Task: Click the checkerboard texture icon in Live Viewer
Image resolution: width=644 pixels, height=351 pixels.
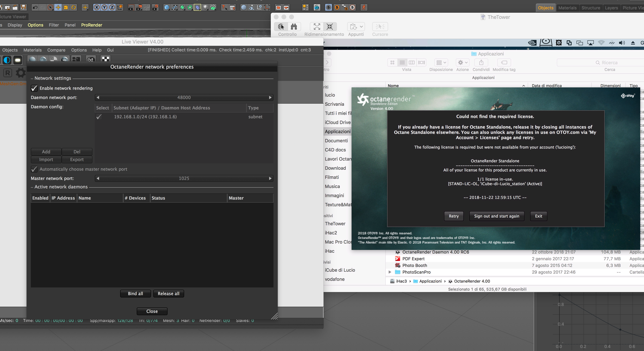Action: coord(106,59)
